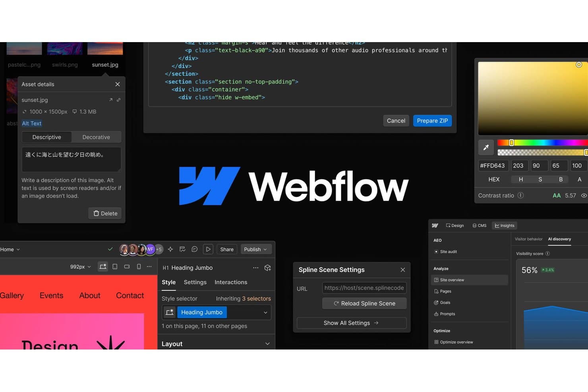Screen dimensions: 588x392
Task: Show the Visibility score info icon
Action: [547, 253]
